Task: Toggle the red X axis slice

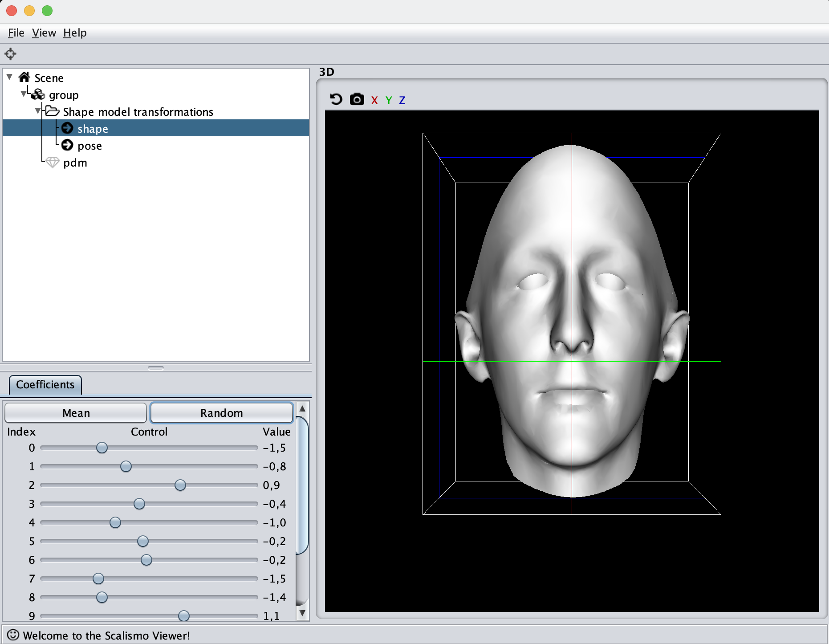Action: (x=374, y=100)
